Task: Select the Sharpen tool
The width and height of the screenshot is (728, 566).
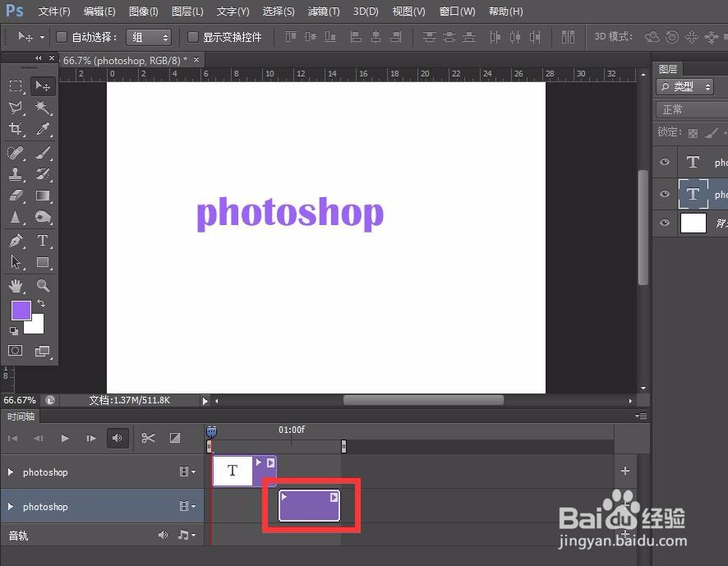Action: 16,217
